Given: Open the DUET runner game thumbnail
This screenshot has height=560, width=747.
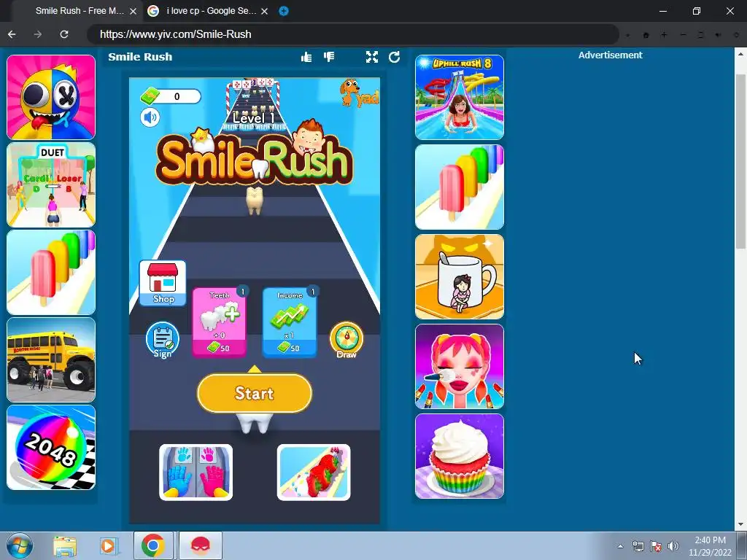Looking at the screenshot, I should (x=51, y=184).
